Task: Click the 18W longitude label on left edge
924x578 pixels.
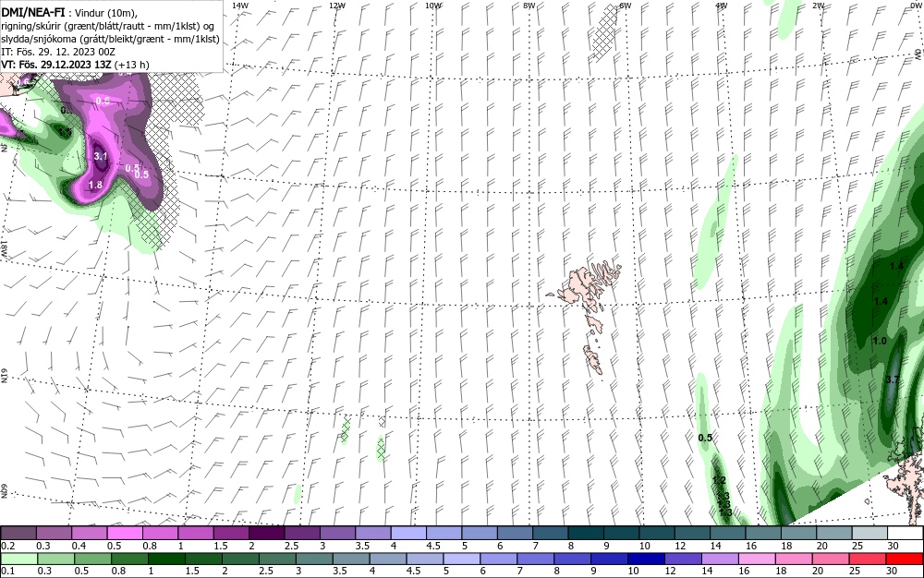Action: pos(4,247)
